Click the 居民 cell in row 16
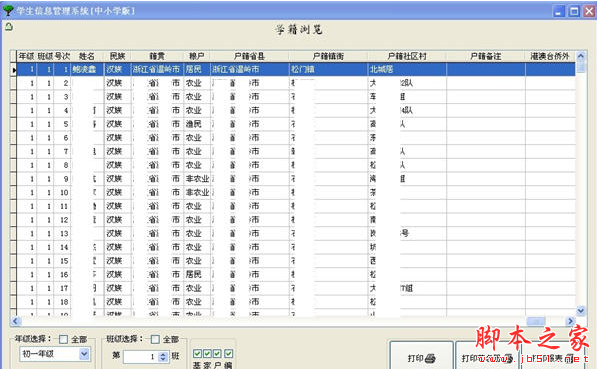 coord(196,275)
